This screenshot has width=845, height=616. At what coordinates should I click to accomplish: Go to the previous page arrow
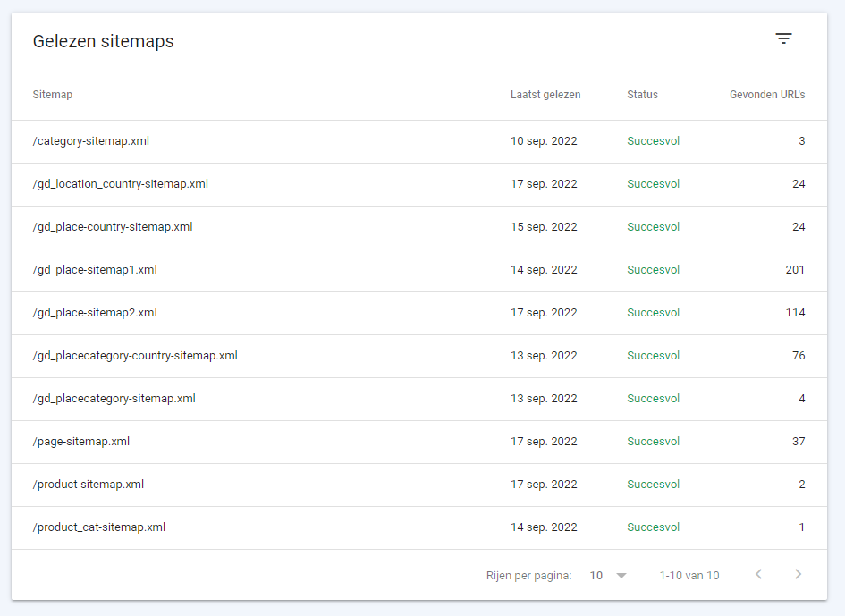(x=759, y=575)
